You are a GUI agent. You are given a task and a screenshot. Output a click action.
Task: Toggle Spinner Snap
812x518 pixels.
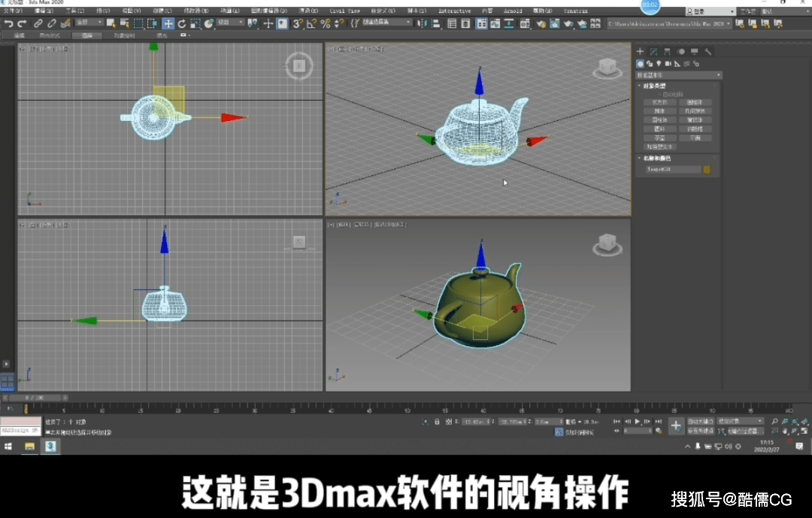338,23
